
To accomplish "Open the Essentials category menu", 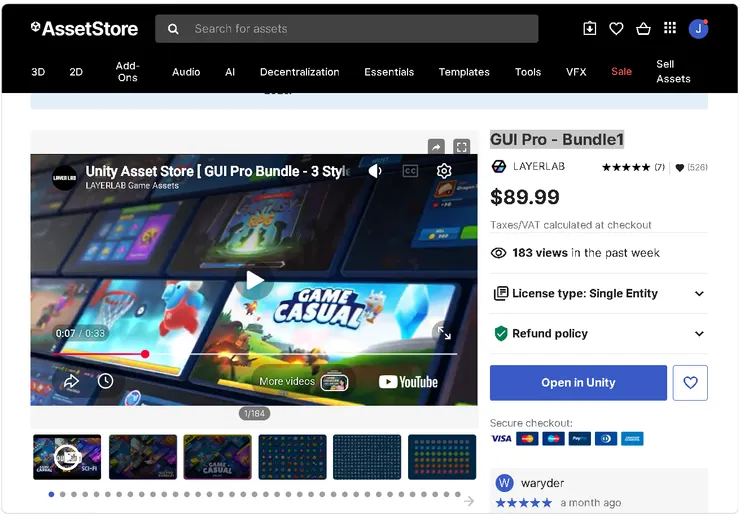I will [389, 72].
